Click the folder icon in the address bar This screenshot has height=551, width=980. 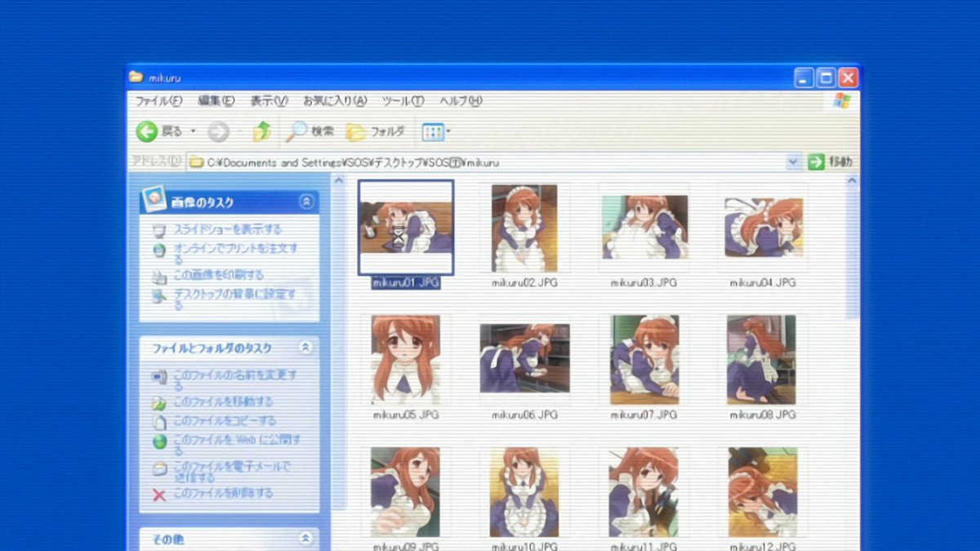click(196, 162)
